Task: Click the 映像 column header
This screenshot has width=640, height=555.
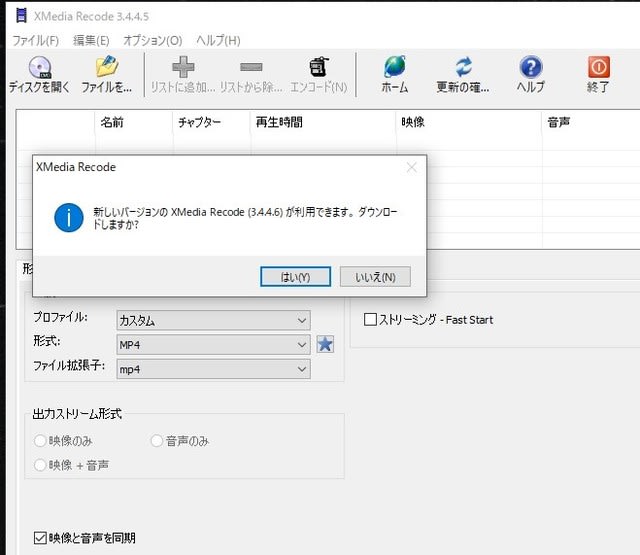Action: pos(469,122)
